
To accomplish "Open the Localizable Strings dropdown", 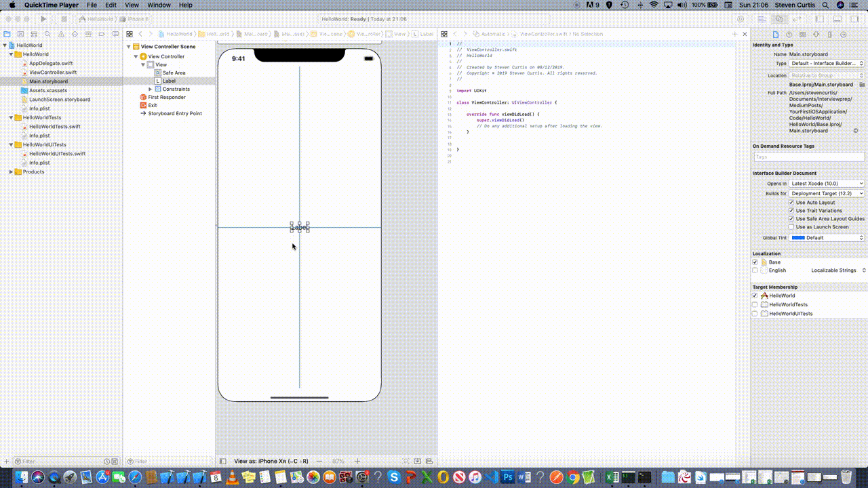I will tap(838, 270).
